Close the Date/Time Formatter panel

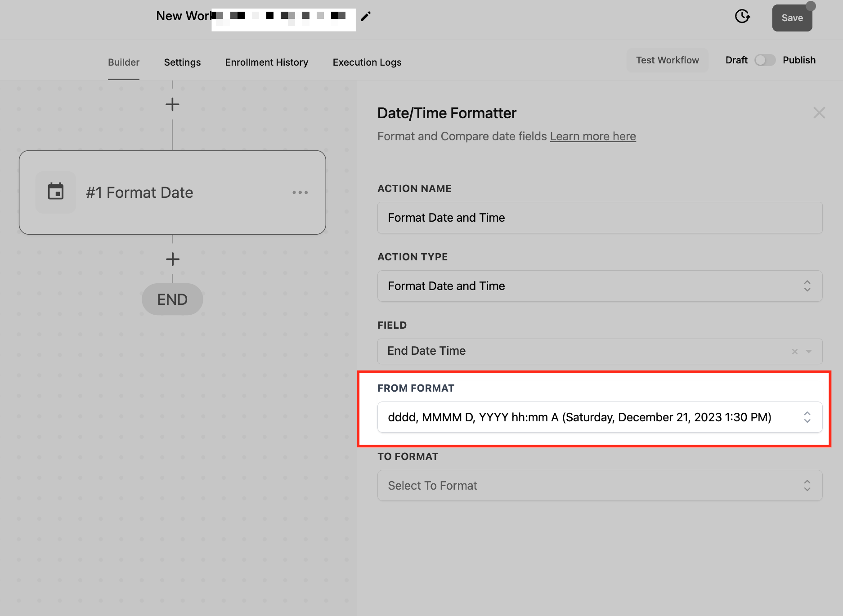[x=819, y=113]
